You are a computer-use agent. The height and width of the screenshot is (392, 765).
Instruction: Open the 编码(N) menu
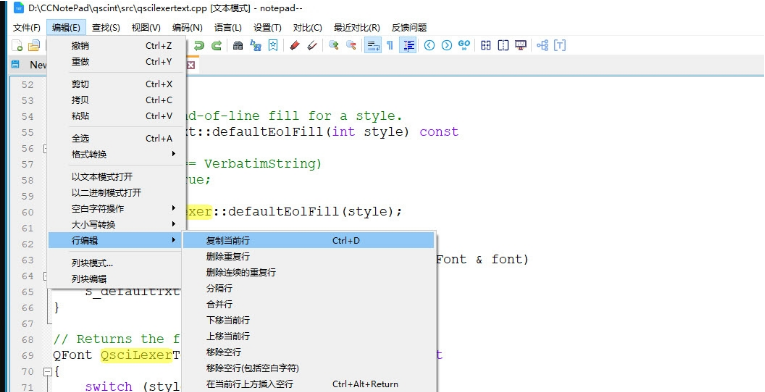187,28
